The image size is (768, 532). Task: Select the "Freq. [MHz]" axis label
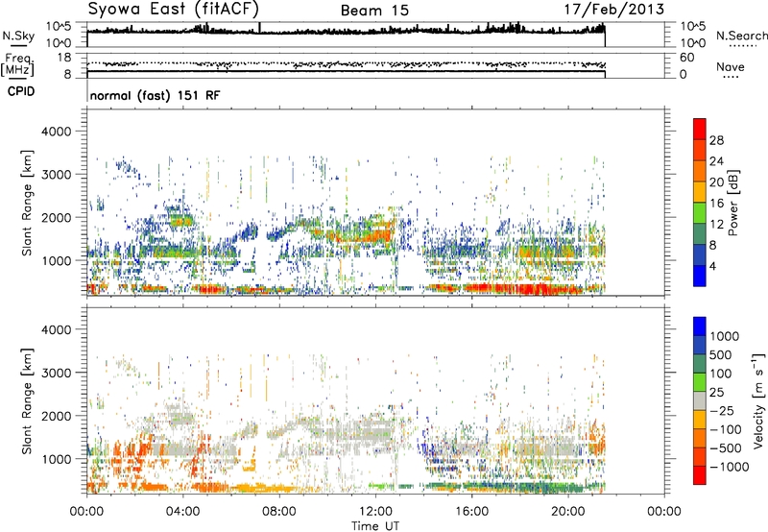click(17, 65)
